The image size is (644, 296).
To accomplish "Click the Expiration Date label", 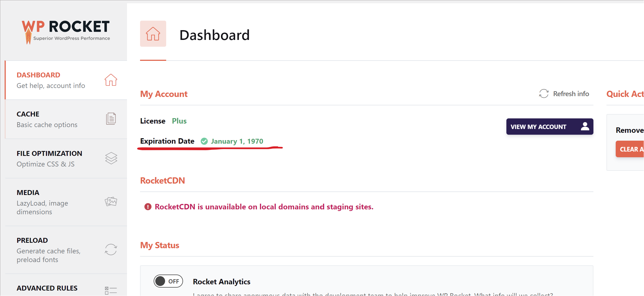I will (167, 141).
